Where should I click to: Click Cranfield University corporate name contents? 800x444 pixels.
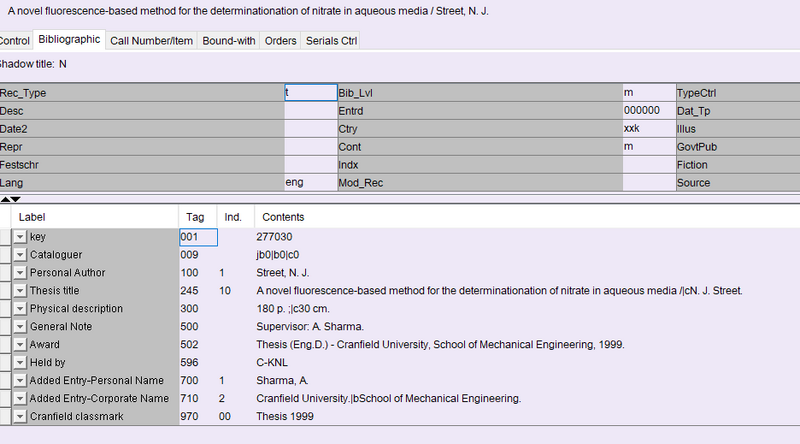click(389, 399)
